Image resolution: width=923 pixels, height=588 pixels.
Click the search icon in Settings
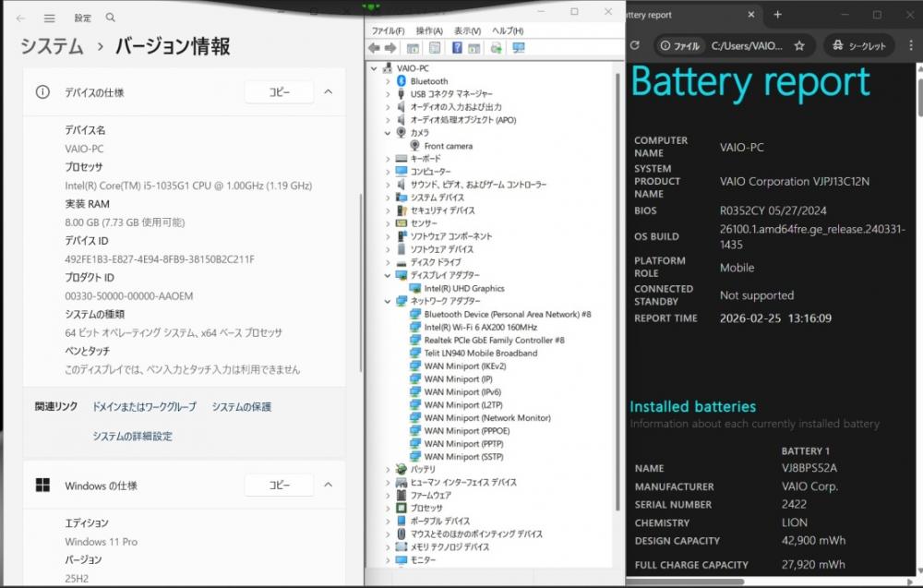[111, 18]
